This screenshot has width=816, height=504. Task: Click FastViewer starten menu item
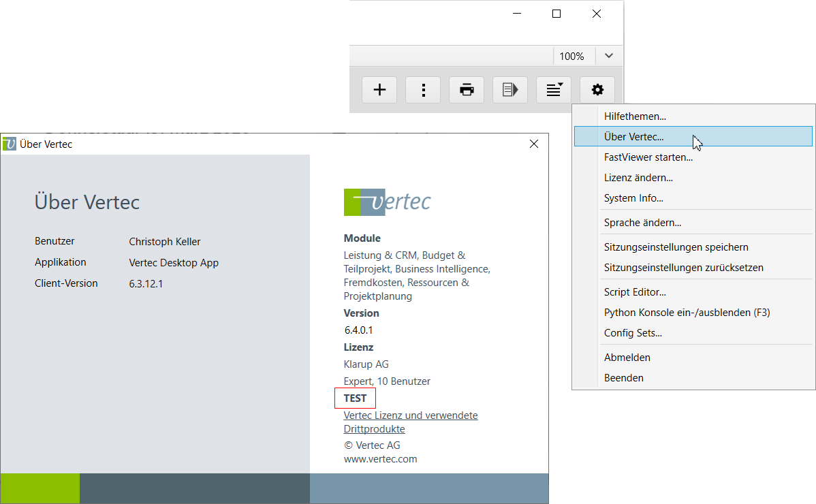point(648,157)
